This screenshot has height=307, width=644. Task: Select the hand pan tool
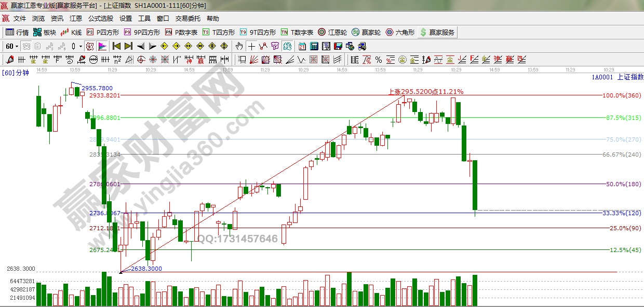239,46
